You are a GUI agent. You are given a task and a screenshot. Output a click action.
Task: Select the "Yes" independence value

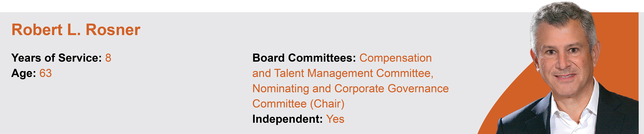coord(335,119)
